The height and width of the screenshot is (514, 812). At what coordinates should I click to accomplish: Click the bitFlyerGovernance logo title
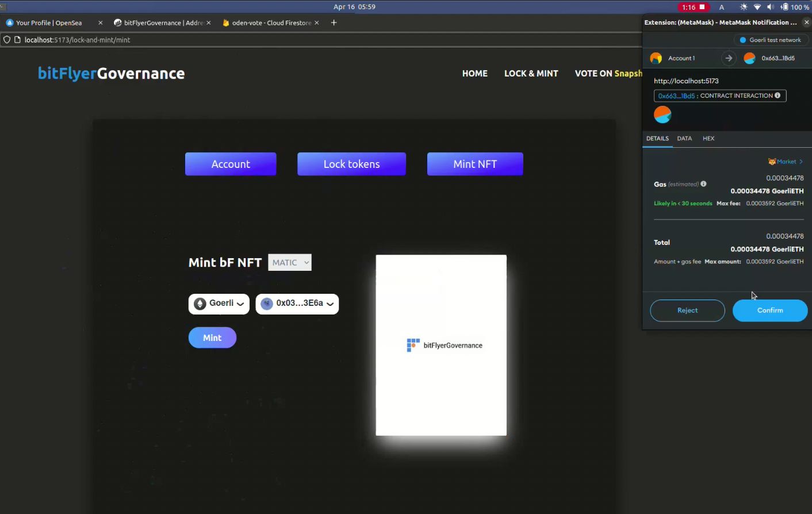coord(112,74)
